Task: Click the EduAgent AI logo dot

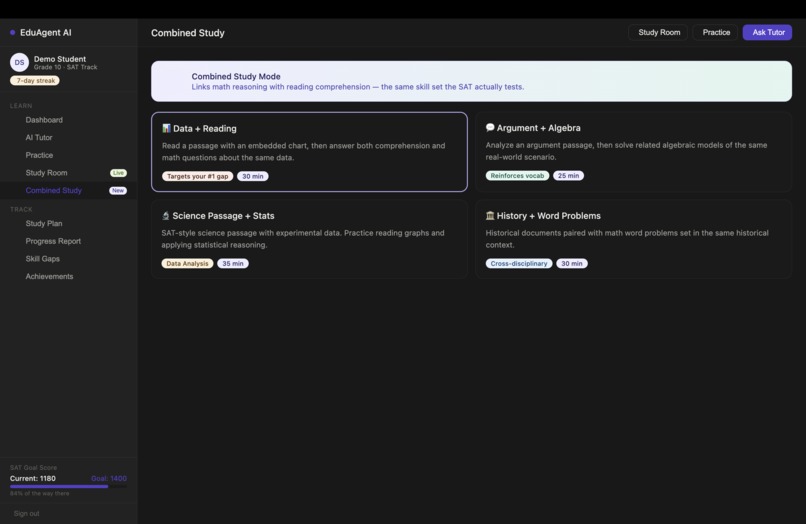Action: (x=12, y=32)
